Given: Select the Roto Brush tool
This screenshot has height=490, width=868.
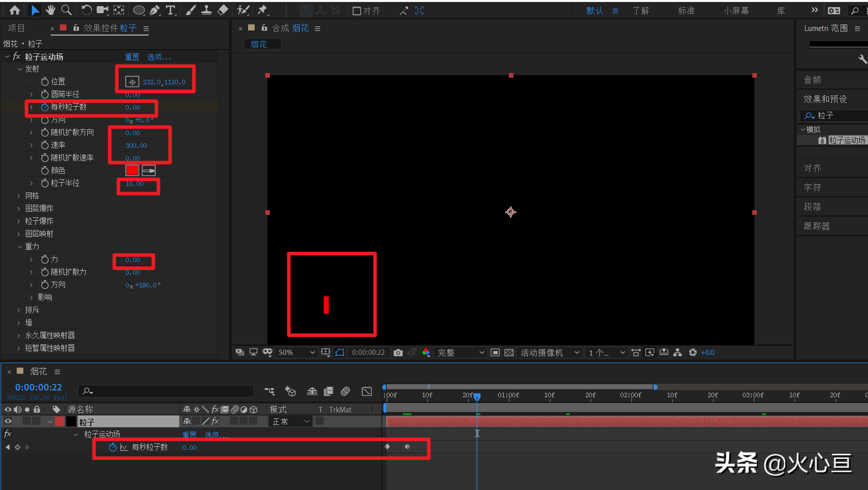Looking at the screenshot, I should (243, 10).
